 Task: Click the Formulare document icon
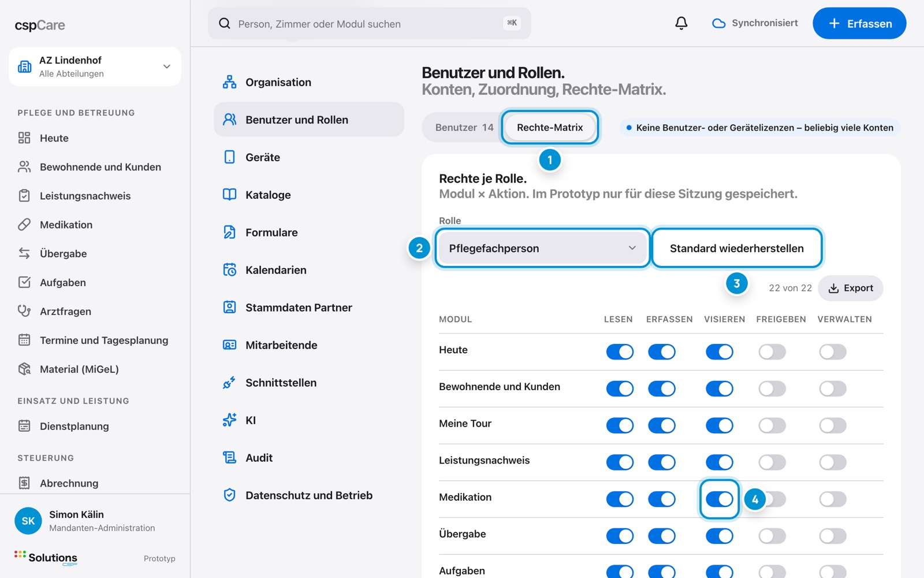click(x=229, y=232)
